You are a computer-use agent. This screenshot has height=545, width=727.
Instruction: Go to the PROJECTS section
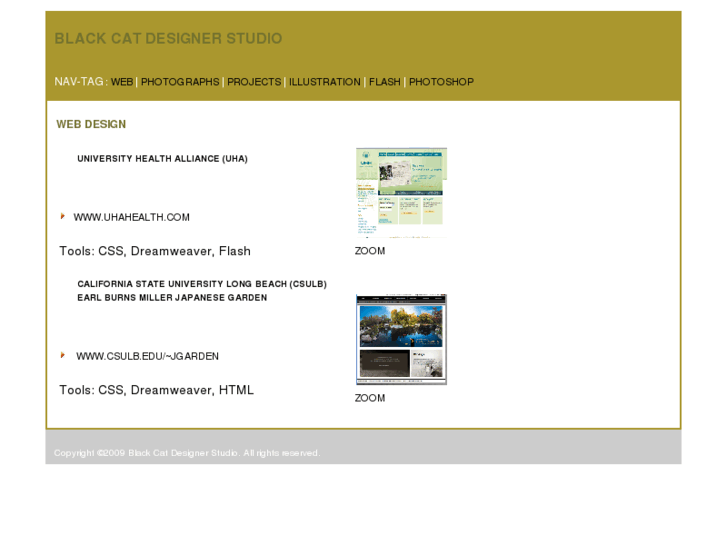click(x=254, y=82)
